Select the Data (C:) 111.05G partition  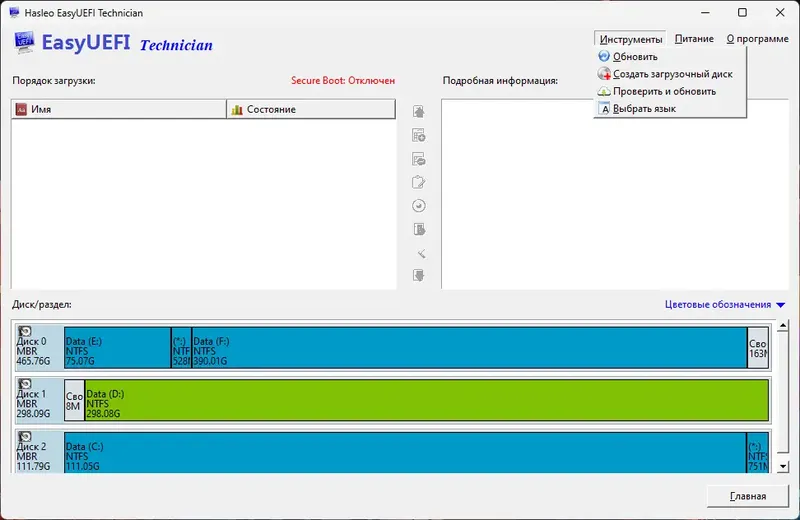[x=405, y=453]
